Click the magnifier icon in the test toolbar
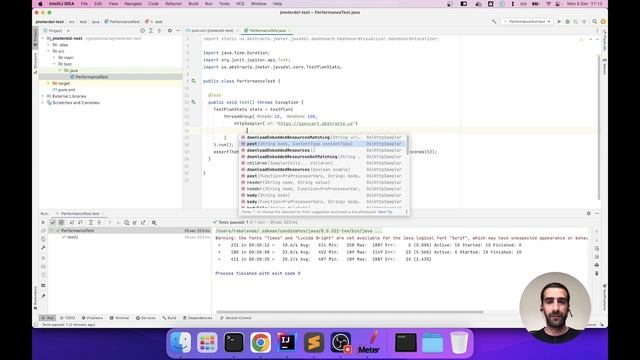The height and width of the screenshot is (360, 640). pos(154,222)
